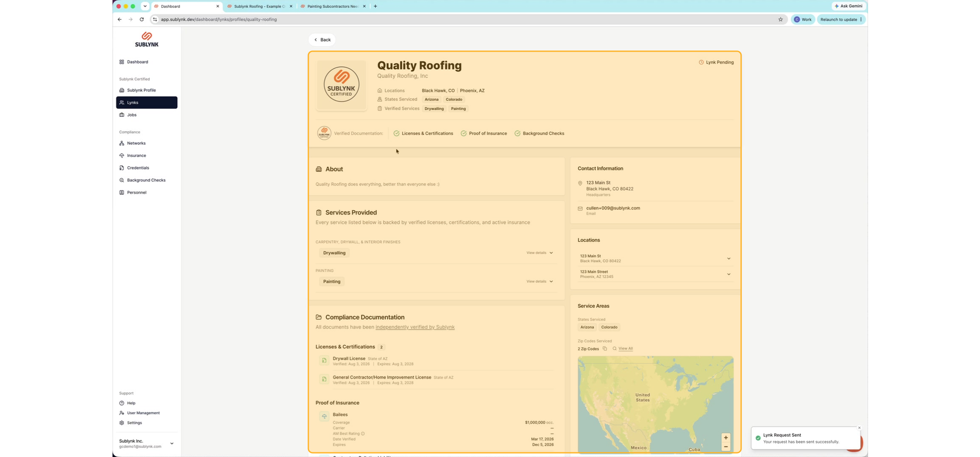Expand the Black Hawk, CO location row

point(655,258)
